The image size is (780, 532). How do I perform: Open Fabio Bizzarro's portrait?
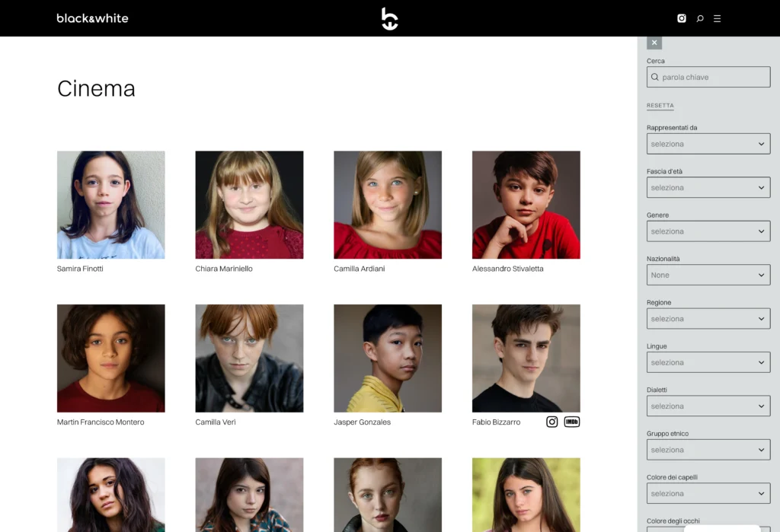click(x=526, y=358)
